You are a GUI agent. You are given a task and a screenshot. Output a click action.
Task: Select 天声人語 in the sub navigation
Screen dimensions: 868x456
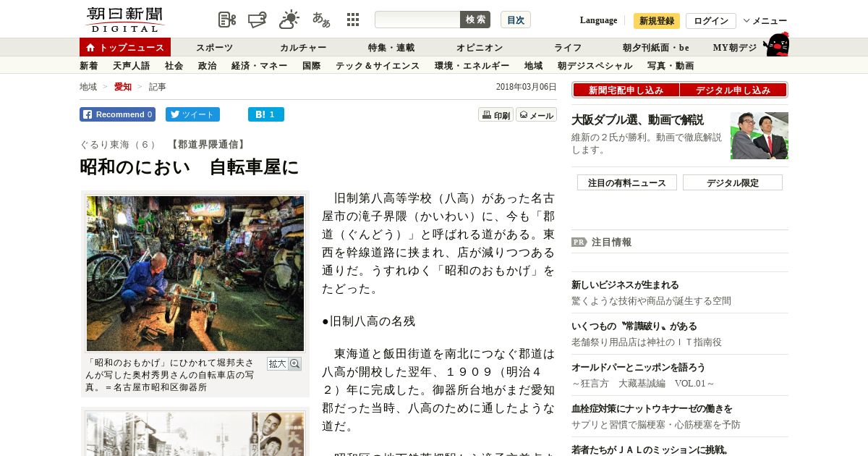pos(132,66)
